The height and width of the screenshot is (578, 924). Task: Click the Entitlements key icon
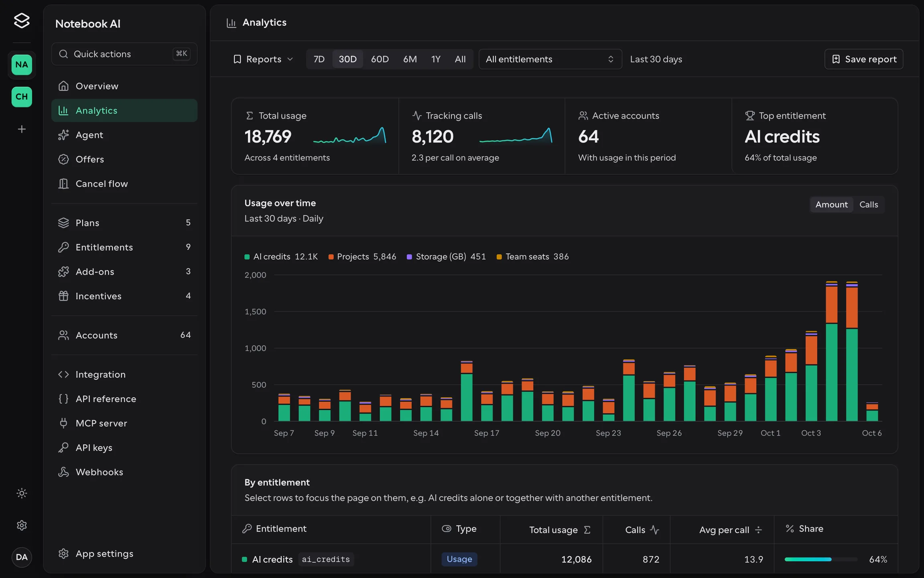tap(63, 247)
